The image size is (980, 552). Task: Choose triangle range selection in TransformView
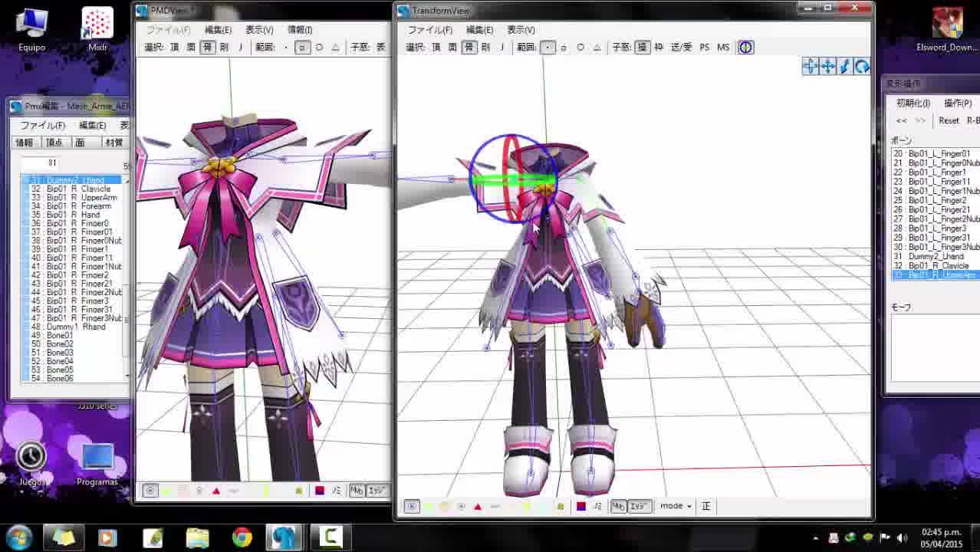coord(597,48)
